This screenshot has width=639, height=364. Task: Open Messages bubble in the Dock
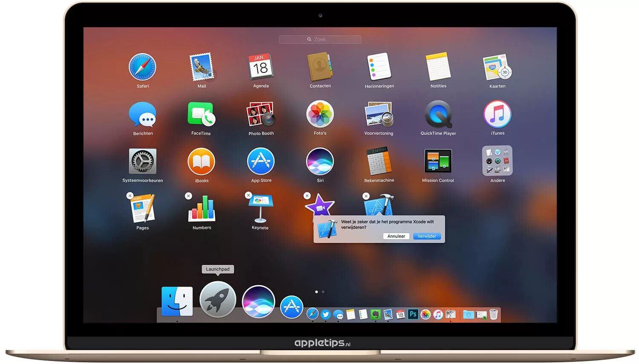pos(338,315)
